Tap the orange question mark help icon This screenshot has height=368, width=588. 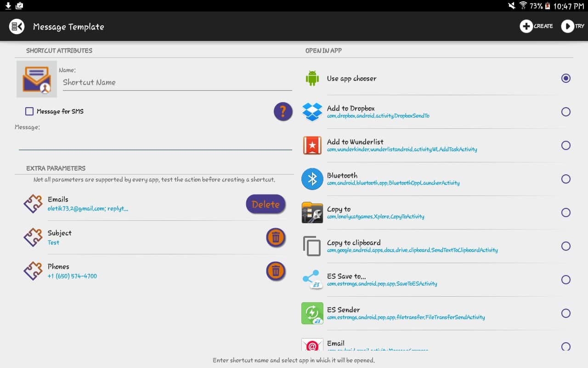(283, 112)
